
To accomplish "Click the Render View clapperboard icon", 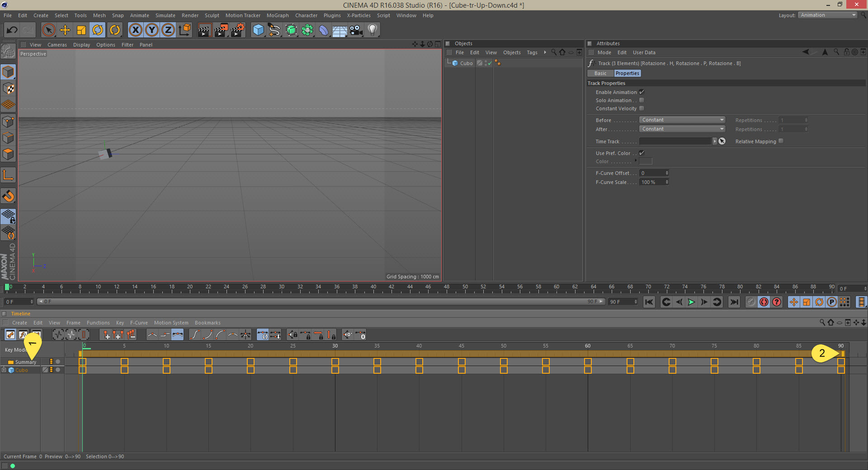I will click(204, 30).
